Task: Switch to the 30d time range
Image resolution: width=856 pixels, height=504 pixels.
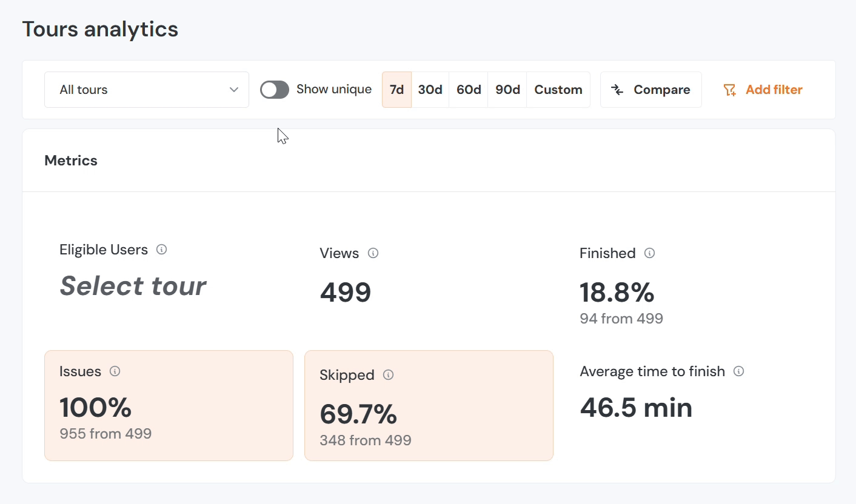Action: click(430, 90)
